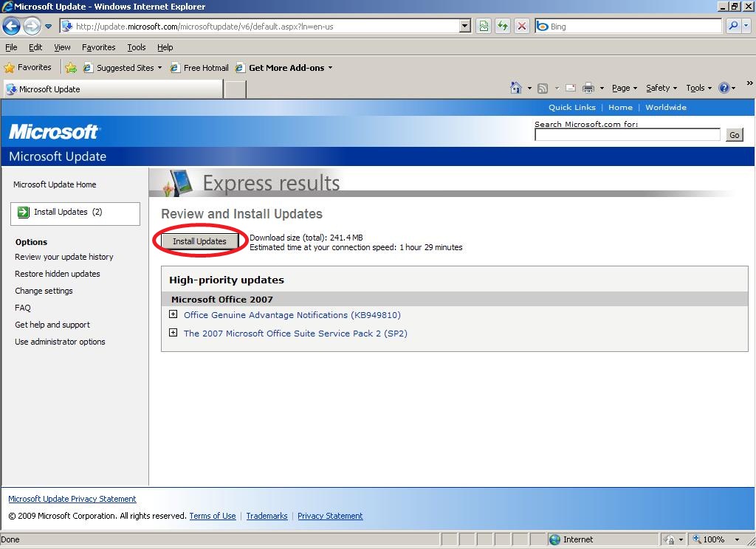Click the blank New Tab button

pos(236,89)
